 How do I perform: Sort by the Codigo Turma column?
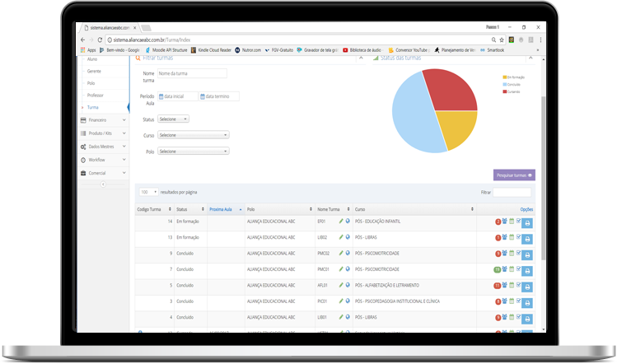tap(154, 209)
